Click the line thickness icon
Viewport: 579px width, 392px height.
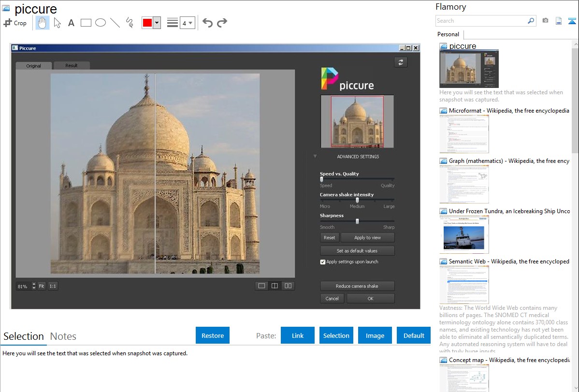[x=173, y=23]
